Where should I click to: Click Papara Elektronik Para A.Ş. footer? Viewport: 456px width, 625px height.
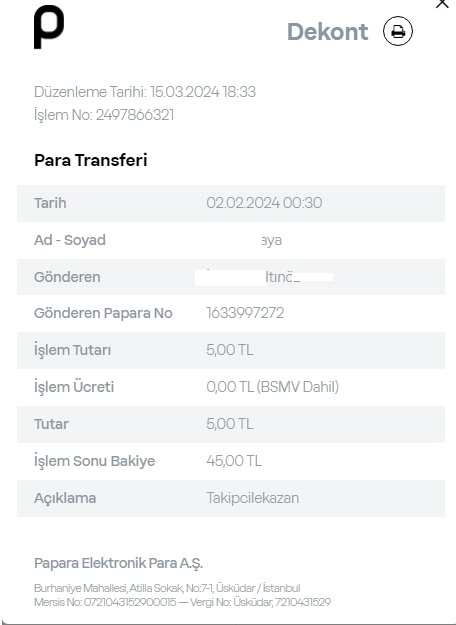[118, 563]
